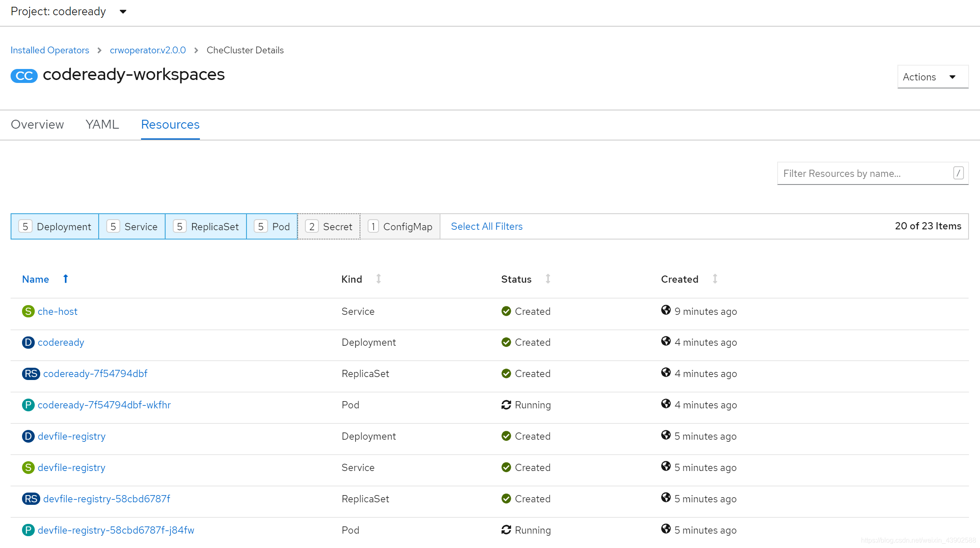Viewport: 980px width, 548px height.
Task: Click the sort icon beside Created
Action: point(715,279)
